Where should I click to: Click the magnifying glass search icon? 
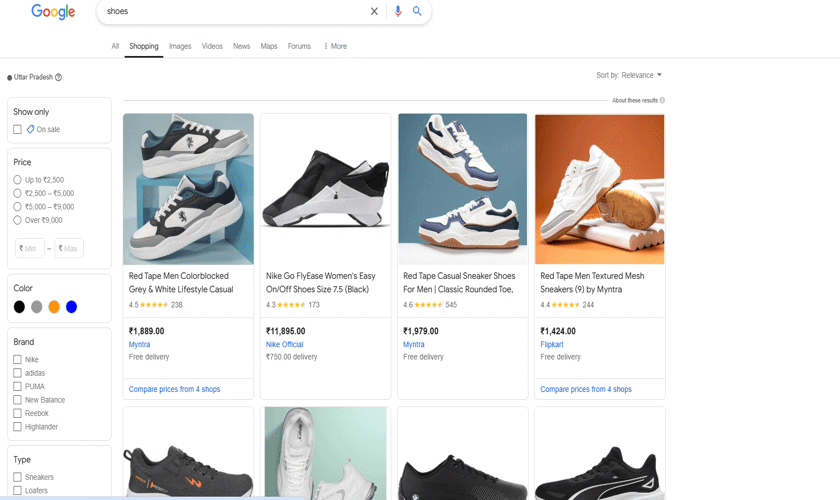(x=418, y=12)
